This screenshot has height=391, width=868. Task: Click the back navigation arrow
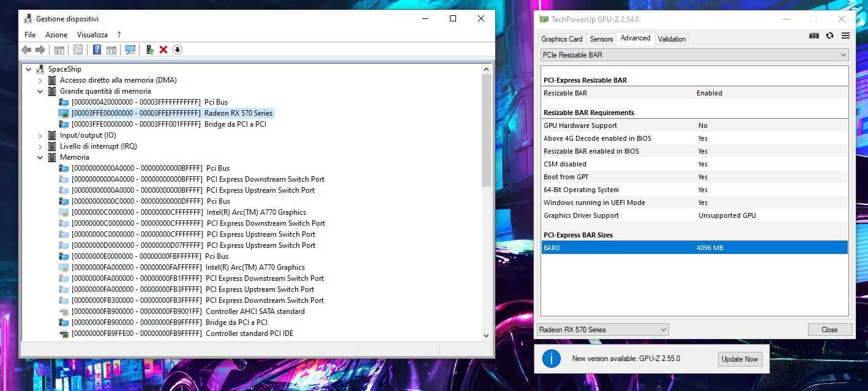pos(27,50)
